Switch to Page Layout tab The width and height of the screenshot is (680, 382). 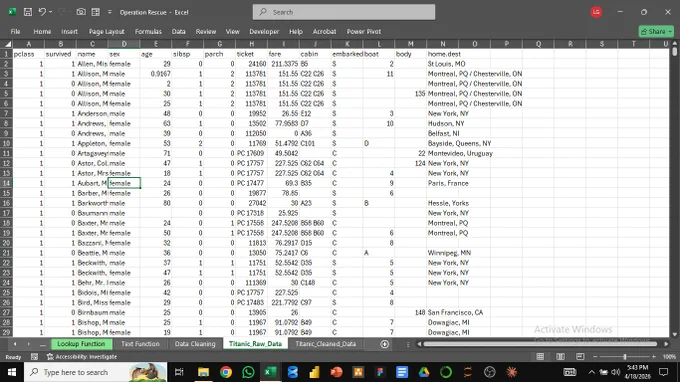(106, 32)
